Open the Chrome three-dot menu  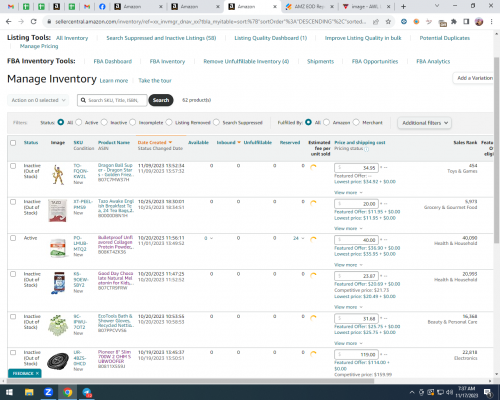point(491,22)
